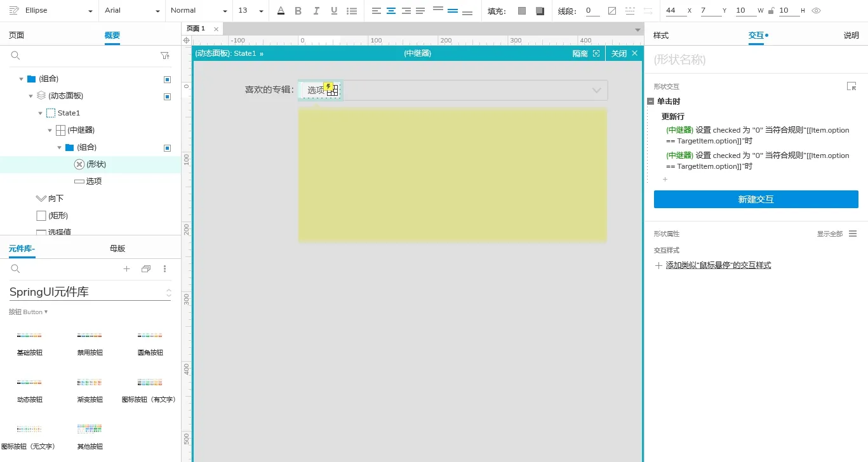Screen dimensions: 868x462
Task: Align text to bottom vertically
Action: tap(467, 12)
